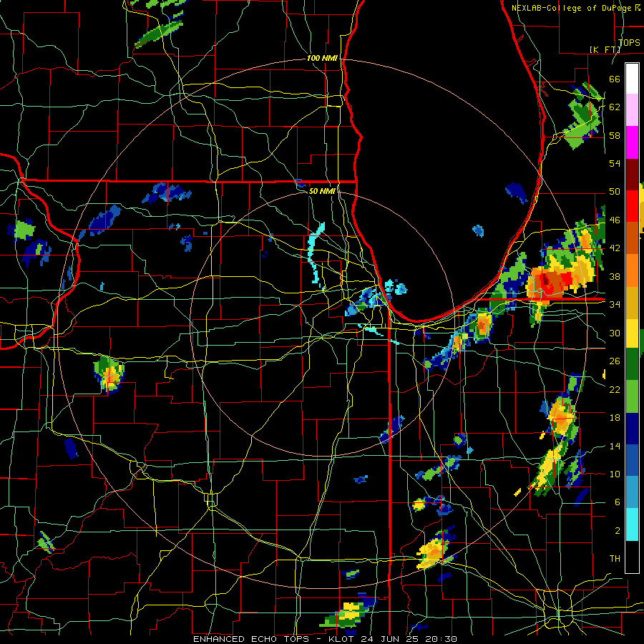The height and width of the screenshot is (644, 644).
Task: Click legend value 42
Action: (615, 248)
